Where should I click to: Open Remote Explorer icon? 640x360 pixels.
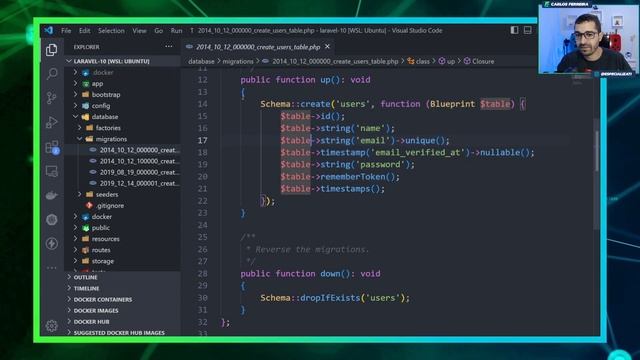point(51,171)
